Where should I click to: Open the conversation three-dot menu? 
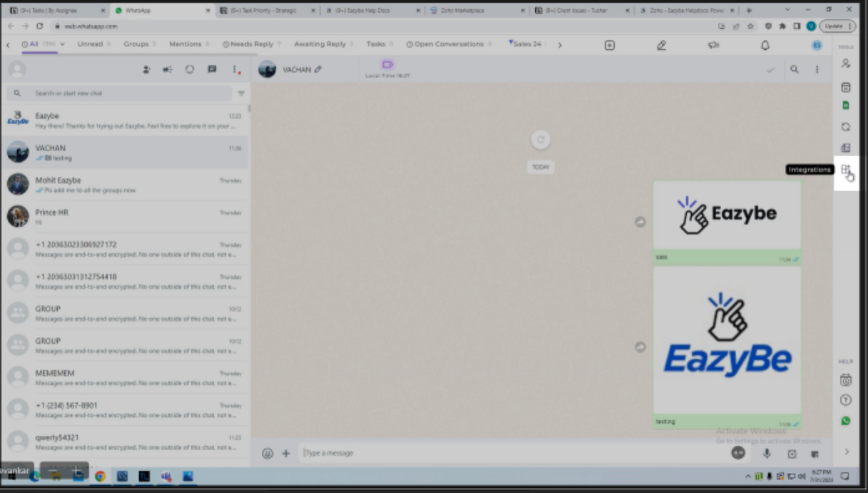coord(817,69)
